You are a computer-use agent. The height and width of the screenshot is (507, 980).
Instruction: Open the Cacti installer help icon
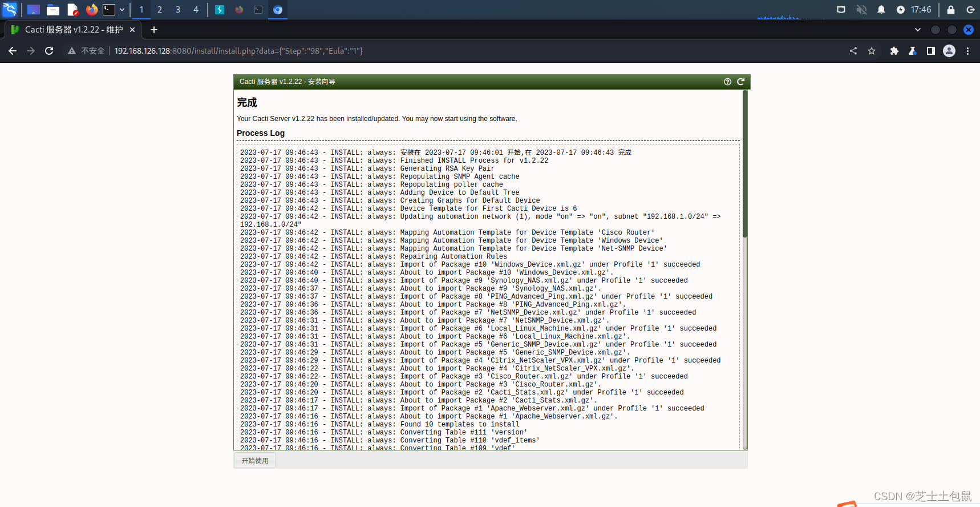tap(727, 82)
